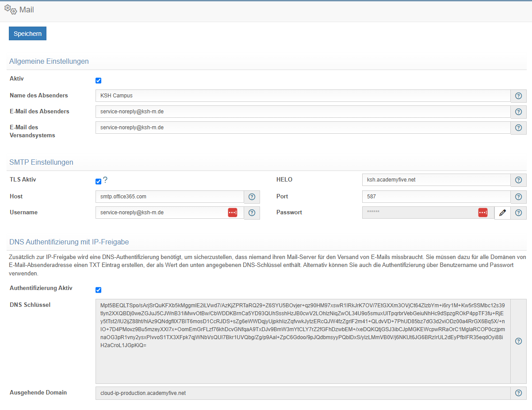Screen dimensions: 532x410
Task: Click pencil icon to edit Passwort
Action: tap(502, 213)
